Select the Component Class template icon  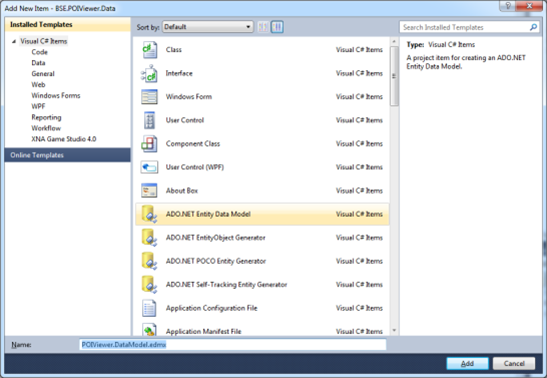click(x=149, y=144)
